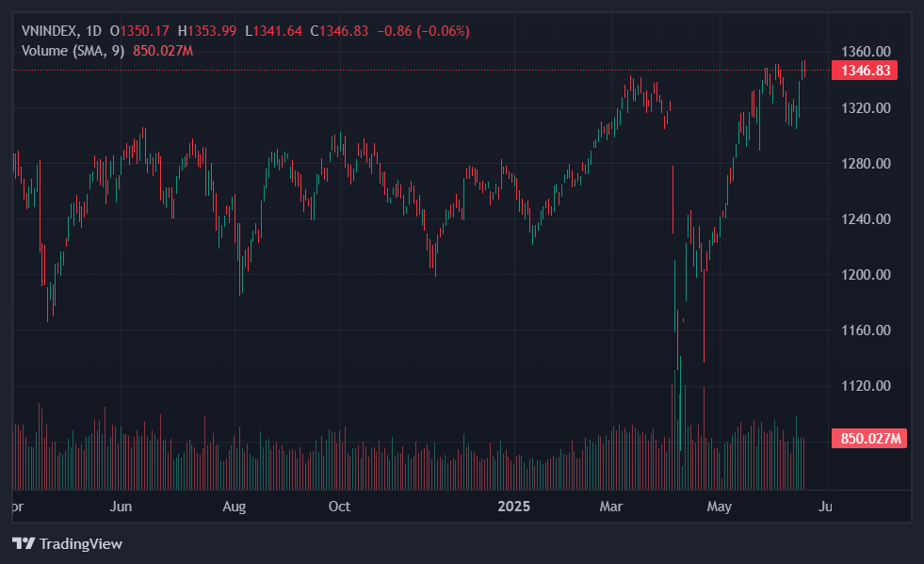Select the Oct marker on time axis
This screenshot has width=924, height=564.
(x=339, y=507)
